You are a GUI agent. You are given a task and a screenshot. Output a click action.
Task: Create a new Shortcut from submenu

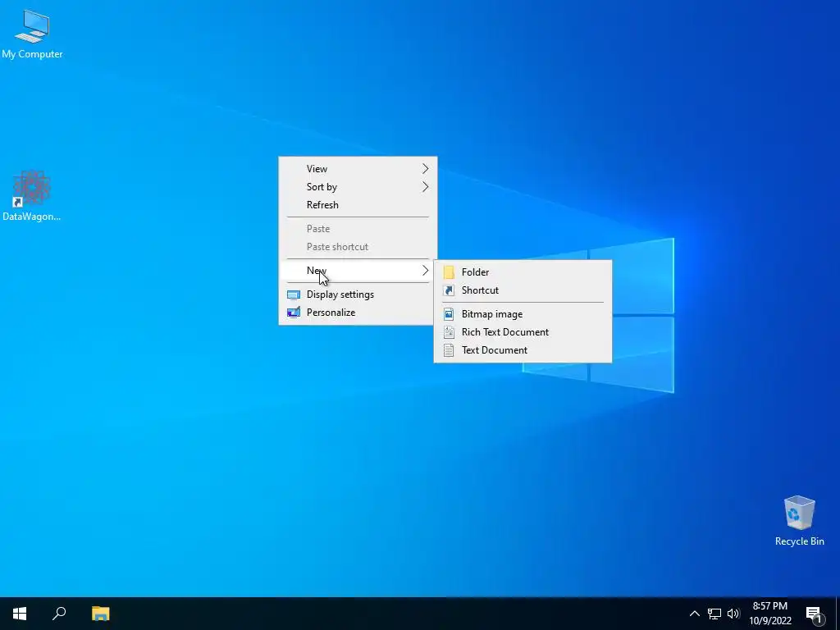pos(523,290)
